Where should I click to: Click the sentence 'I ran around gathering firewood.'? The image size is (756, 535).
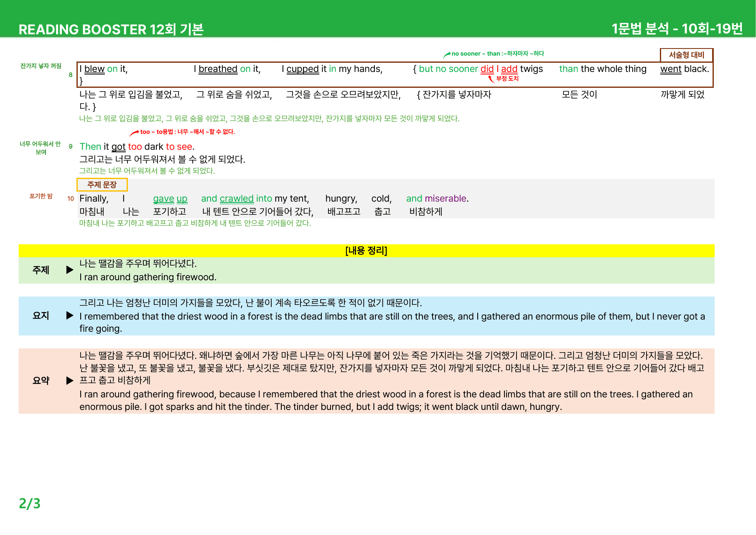coord(148,277)
